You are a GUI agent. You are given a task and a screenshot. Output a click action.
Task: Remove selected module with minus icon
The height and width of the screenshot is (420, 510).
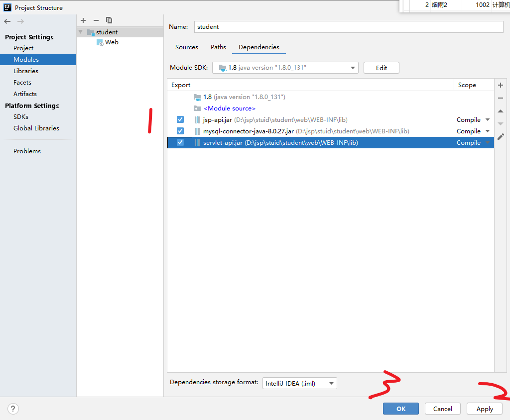(96, 20)
